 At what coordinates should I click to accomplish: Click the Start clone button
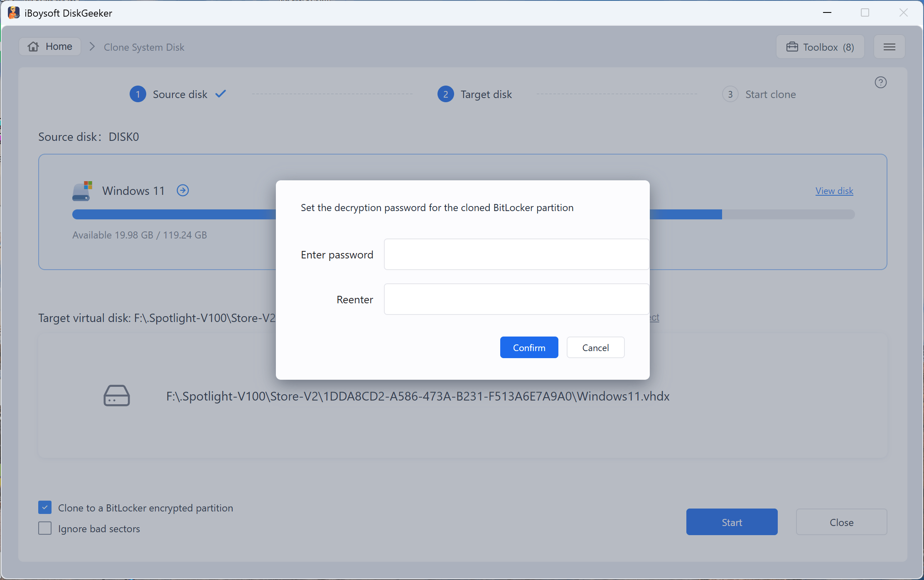(x=732, y=522)
